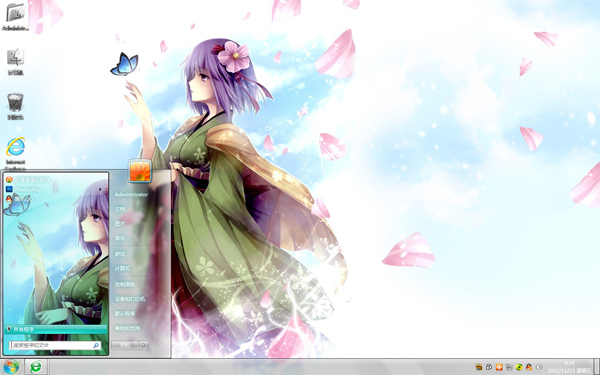This screenshot has height=375, width=600.
Task: Open the green IE browser on taskbar
Action: 36,367
